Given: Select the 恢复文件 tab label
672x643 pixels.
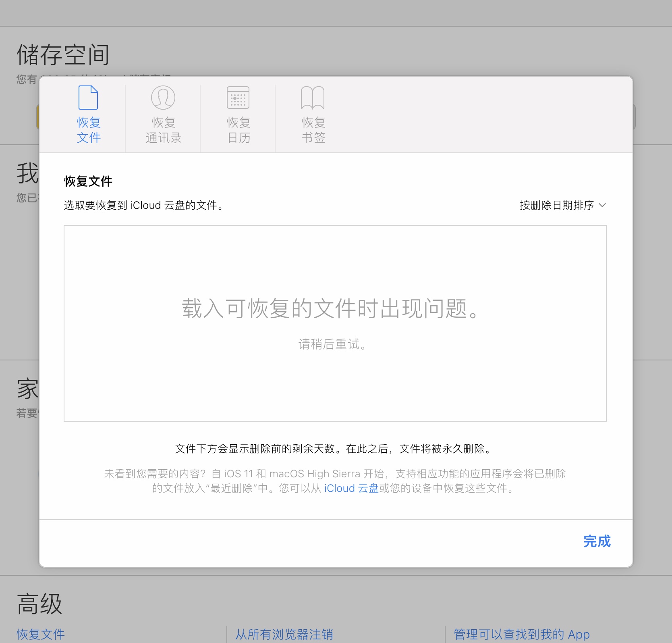Looking at the screenshot, I should tap(89, 130).
